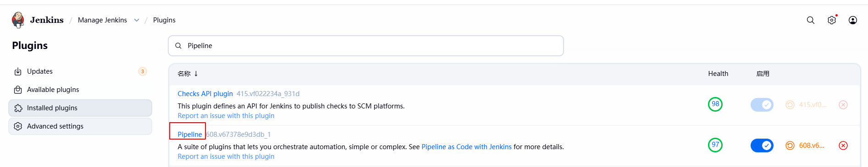Click the Checks API plugin uninstall X

click(x=843, y=105)
